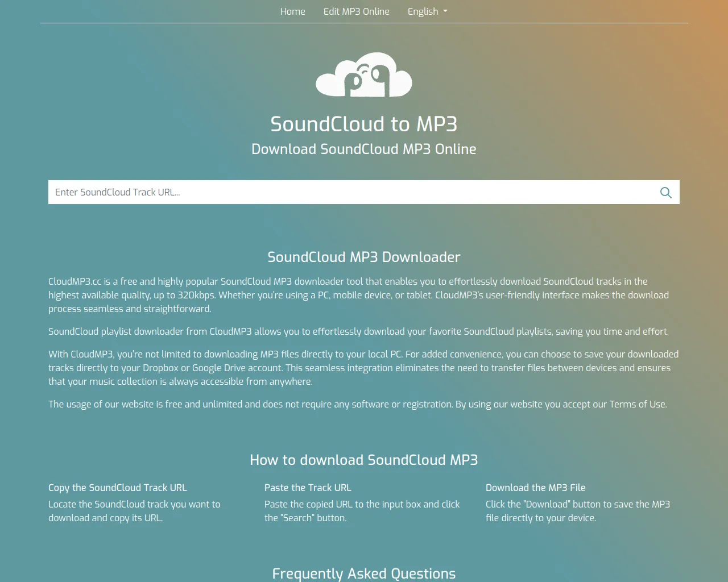
Task: Click Frequently Asked Questions heading
Action: click(364, 573)
